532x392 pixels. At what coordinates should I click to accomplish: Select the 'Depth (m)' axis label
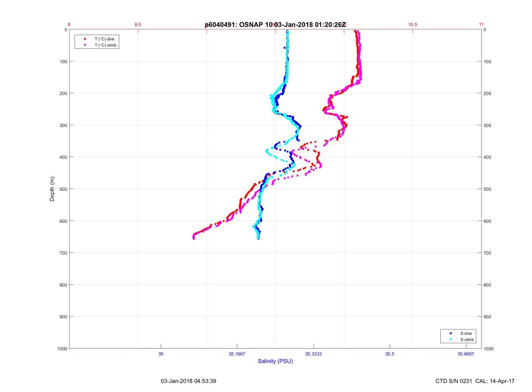(52, 189)
